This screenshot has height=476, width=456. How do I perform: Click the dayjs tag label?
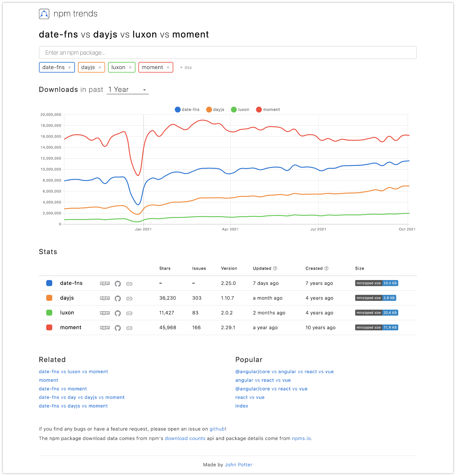[88, 67]
